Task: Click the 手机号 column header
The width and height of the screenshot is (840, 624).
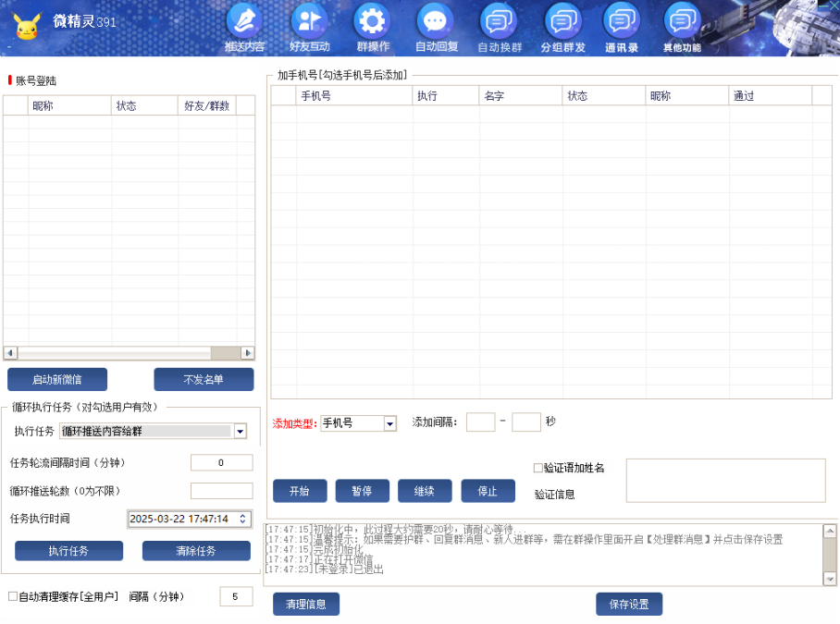Action: pyautogui.click(x=353, y=96)
